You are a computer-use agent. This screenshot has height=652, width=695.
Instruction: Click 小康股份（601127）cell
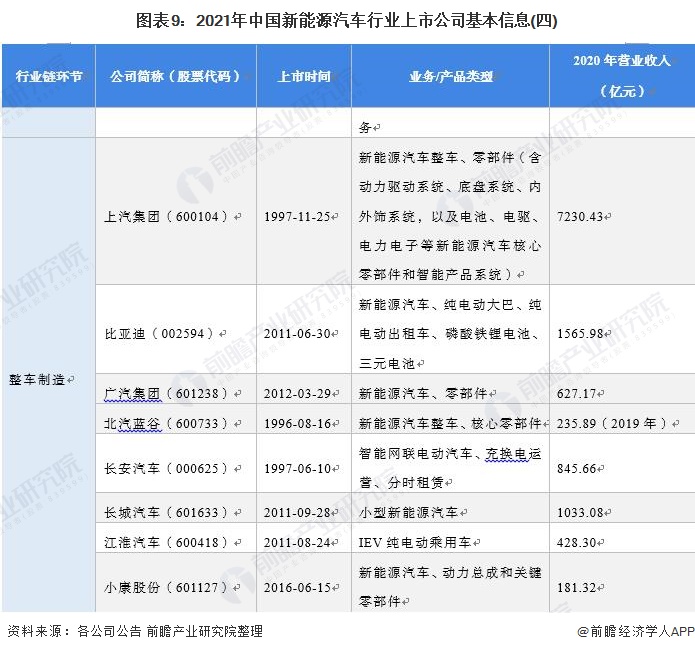176,582
